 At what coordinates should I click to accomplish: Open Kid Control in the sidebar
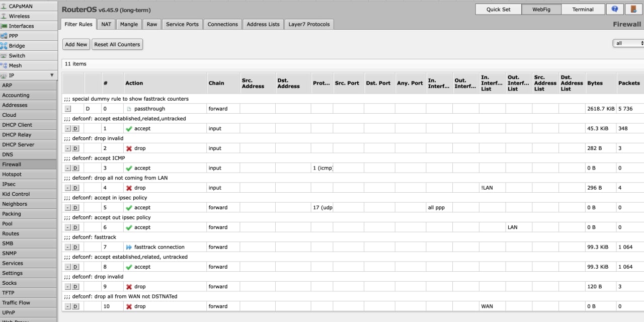28,194
